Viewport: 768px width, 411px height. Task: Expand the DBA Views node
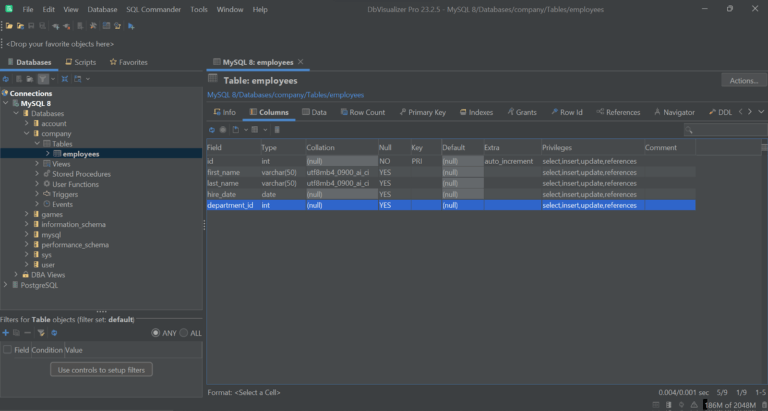[x=16, y=275]
